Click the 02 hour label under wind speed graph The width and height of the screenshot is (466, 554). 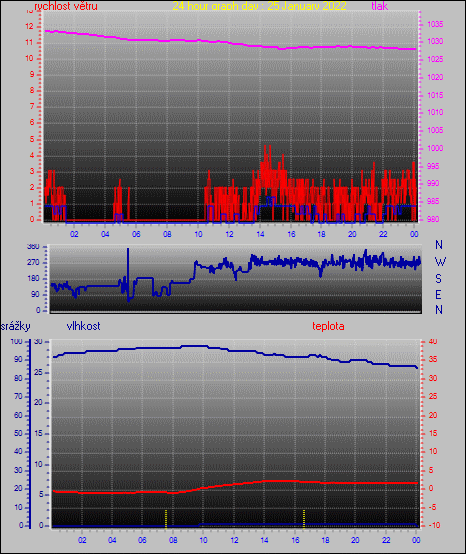(x=74, y=234)
